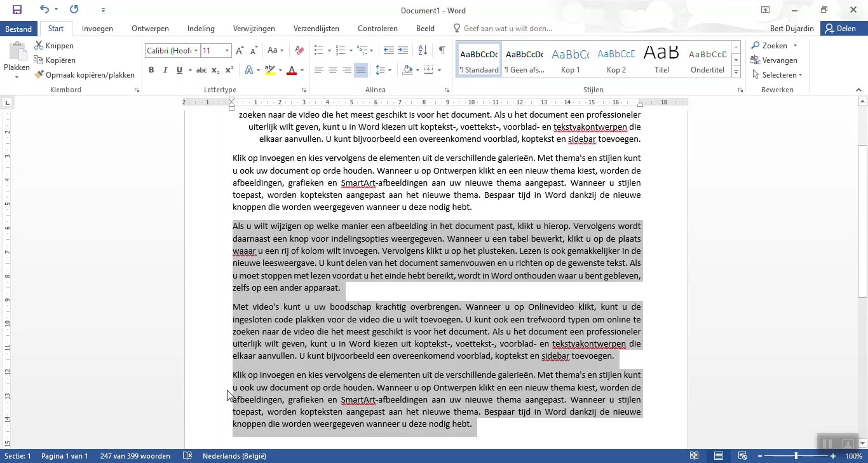
Task: Increase paragraph indent
Action: point(403,50)
